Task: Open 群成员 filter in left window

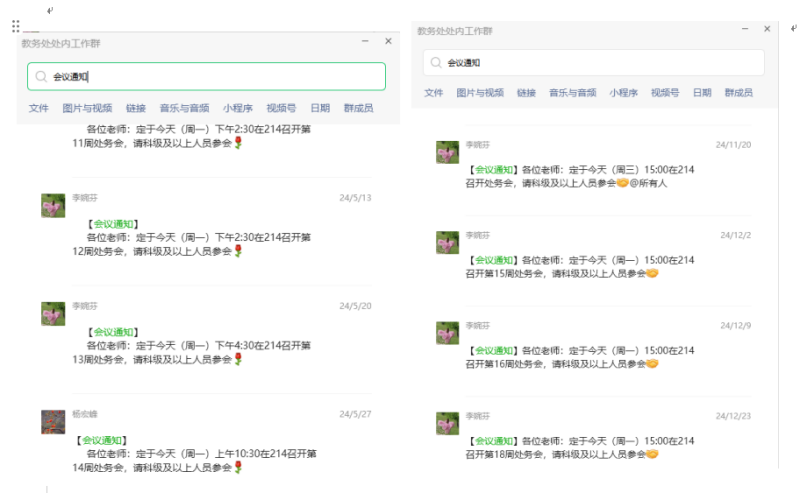Action: click(358, 108)
